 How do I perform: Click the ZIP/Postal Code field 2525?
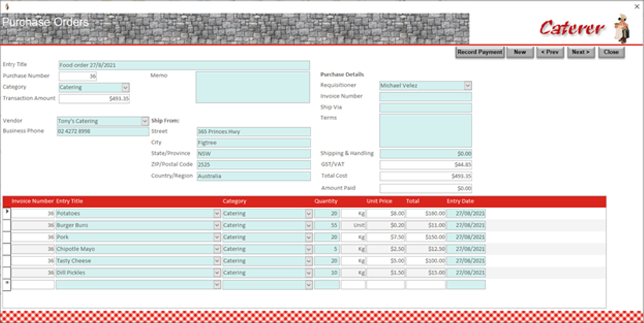point(254,165)
